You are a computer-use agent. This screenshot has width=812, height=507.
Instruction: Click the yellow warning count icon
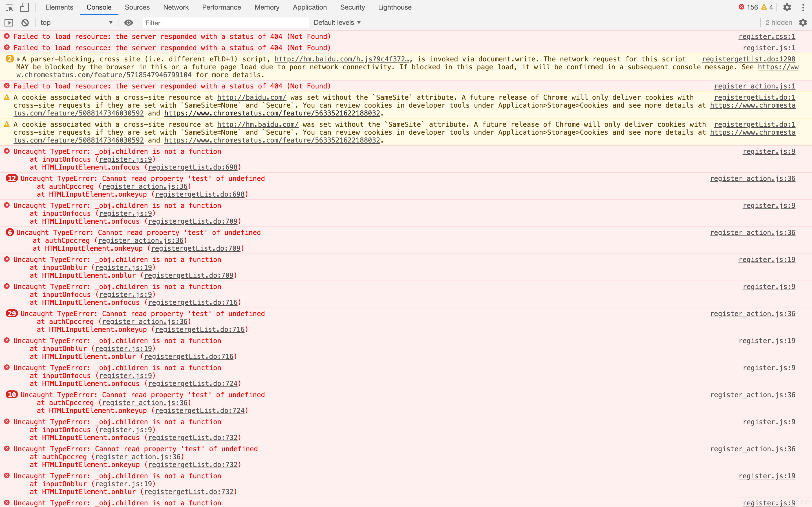pos(764,7)
